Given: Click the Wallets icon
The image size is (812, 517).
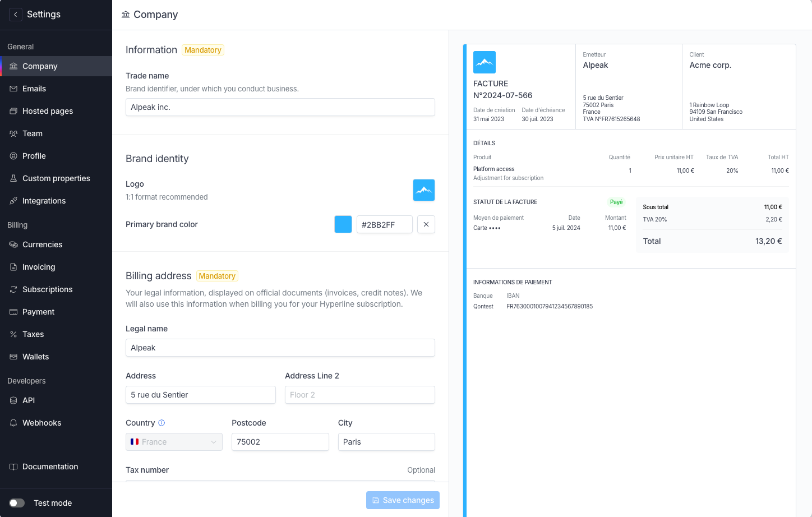Looking at the screenshot, I should (x=13, y=357).
